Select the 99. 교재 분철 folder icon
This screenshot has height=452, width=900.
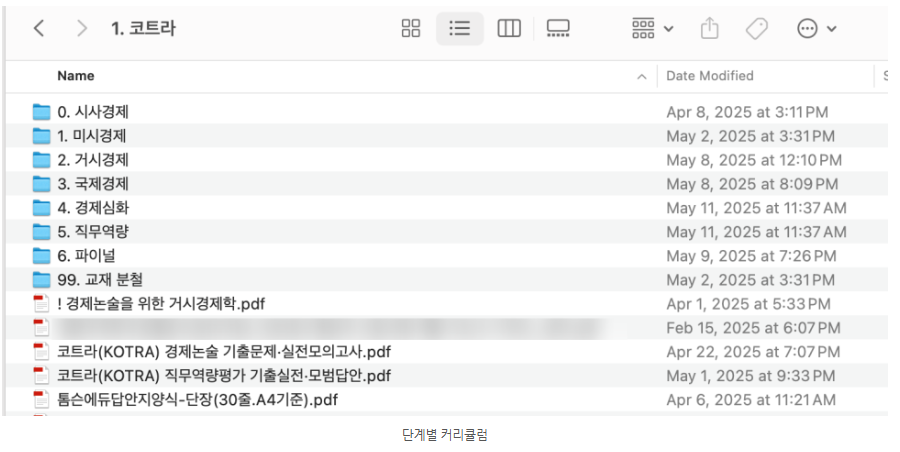tap(41, 280)
